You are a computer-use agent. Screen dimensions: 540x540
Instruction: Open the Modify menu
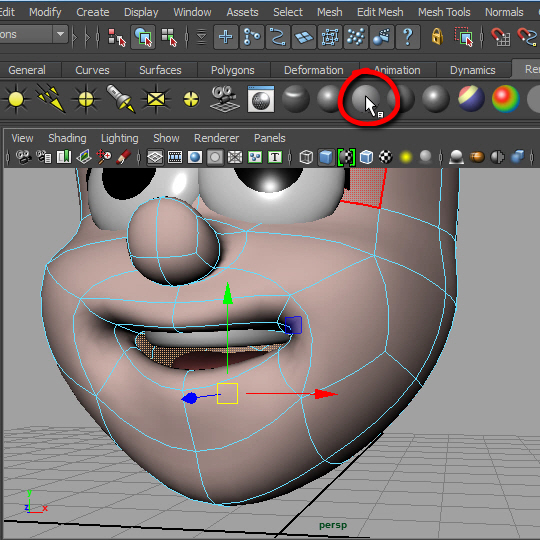point(45,12)
